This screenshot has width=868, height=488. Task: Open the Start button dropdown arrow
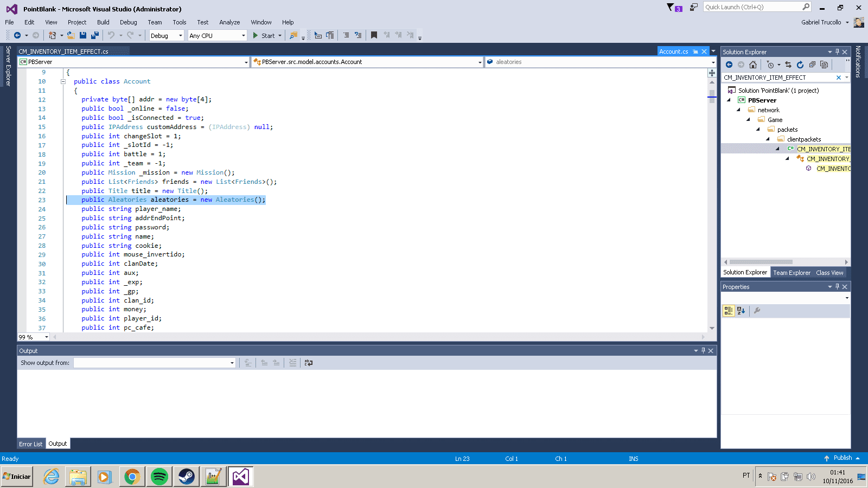[280, 35]
